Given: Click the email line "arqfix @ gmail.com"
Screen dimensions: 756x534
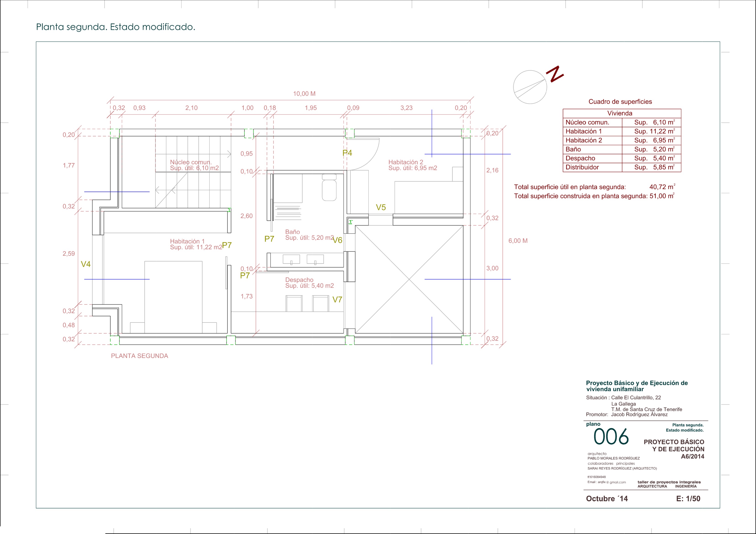Looking at the screenshot, I should tap(612, 482).
